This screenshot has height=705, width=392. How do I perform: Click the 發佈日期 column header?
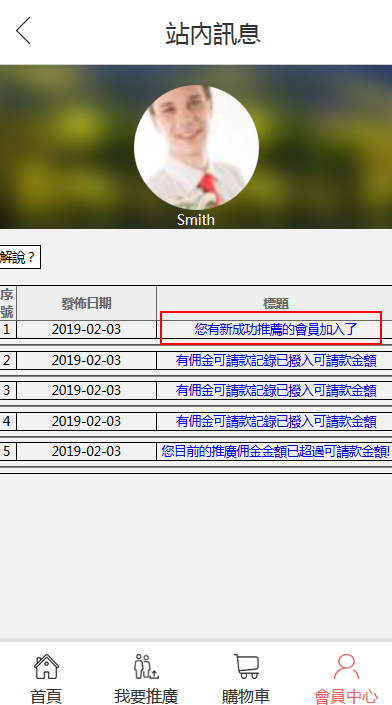point(86,303)
